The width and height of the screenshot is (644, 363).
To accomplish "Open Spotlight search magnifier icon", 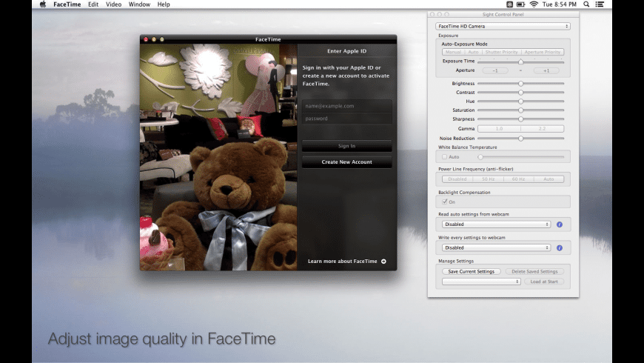I will tap(586, 4).
